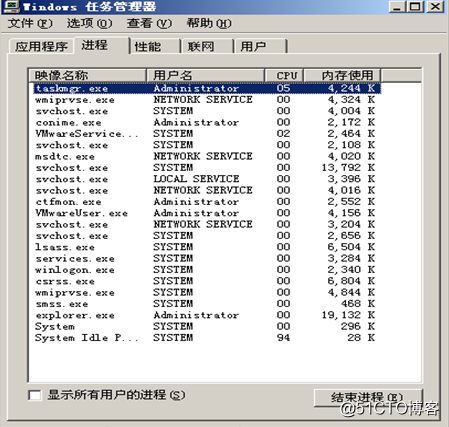This screenshot has width=449, height=427.
Task: Sort by 用户名 column header
Action: click(205, 75)
